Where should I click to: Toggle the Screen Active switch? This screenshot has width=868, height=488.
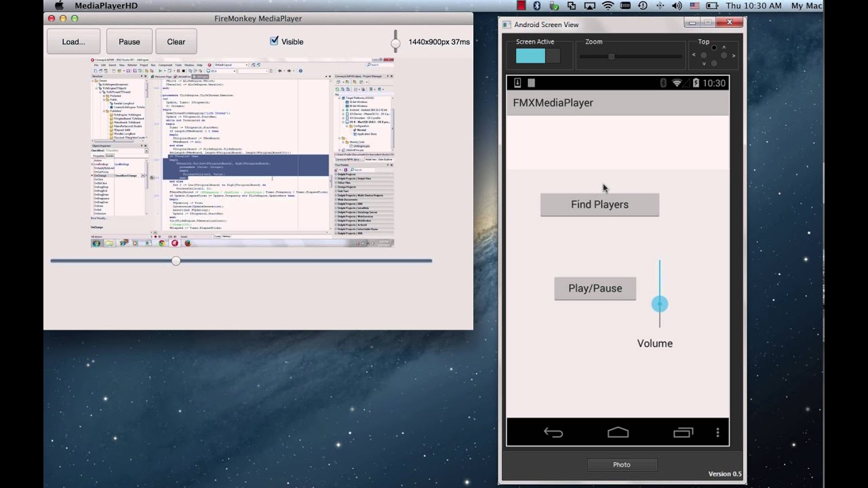[x=538, y=56]
